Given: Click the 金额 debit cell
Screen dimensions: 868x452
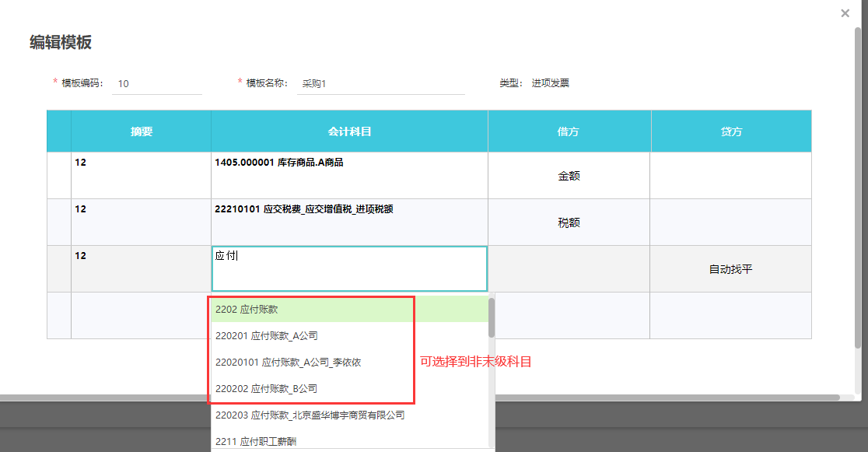Looking at the screenshot, I should pyautogui.click(x=569, y=176).
